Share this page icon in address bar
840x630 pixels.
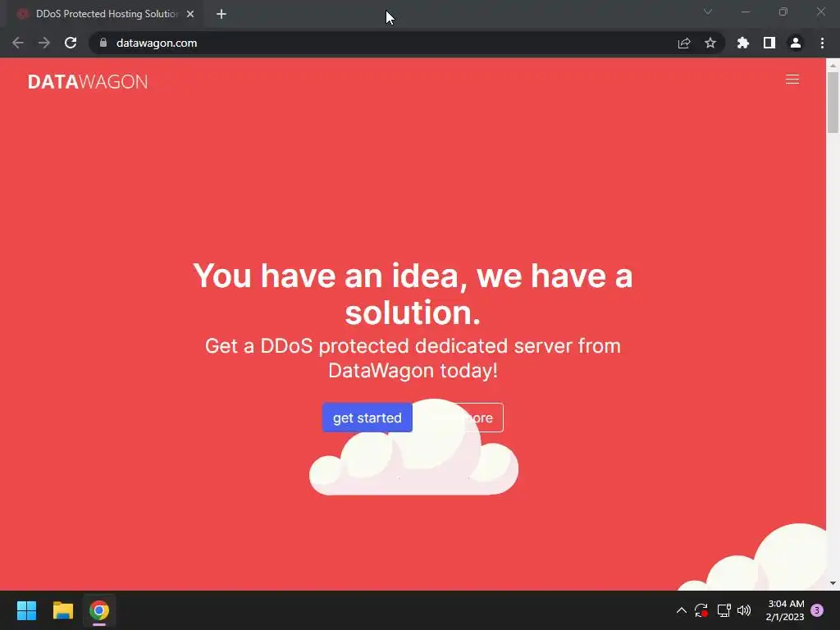click(684, 43)
